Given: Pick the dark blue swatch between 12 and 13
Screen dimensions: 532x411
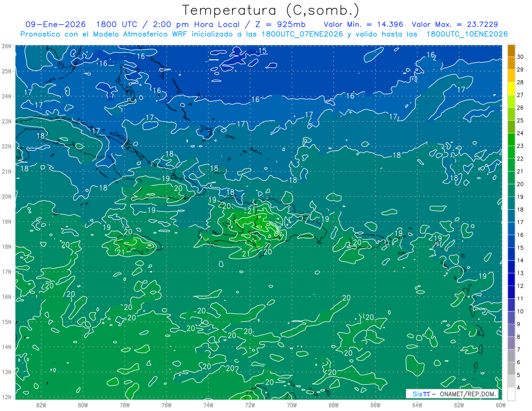Looking at the screenshot, I should pos(511,280).
